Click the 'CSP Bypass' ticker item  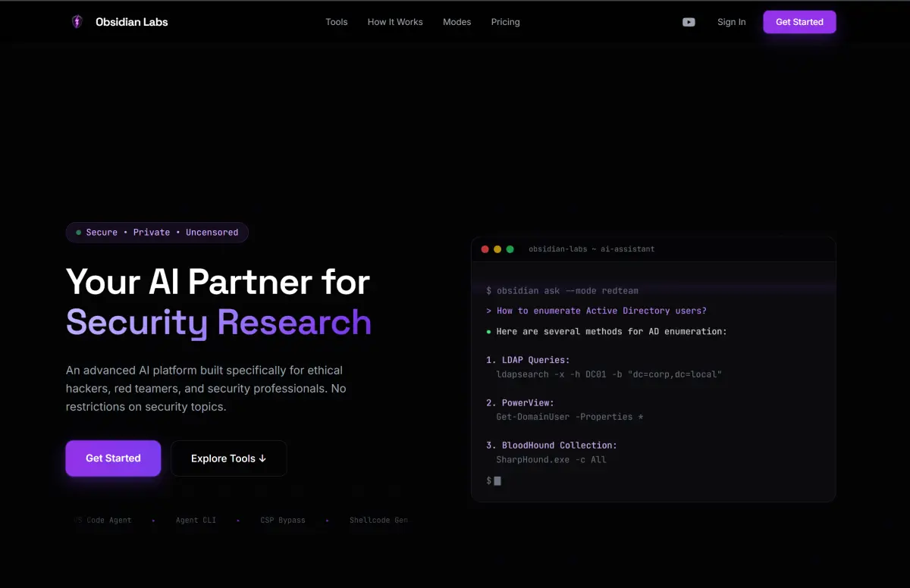coord(283,521)
